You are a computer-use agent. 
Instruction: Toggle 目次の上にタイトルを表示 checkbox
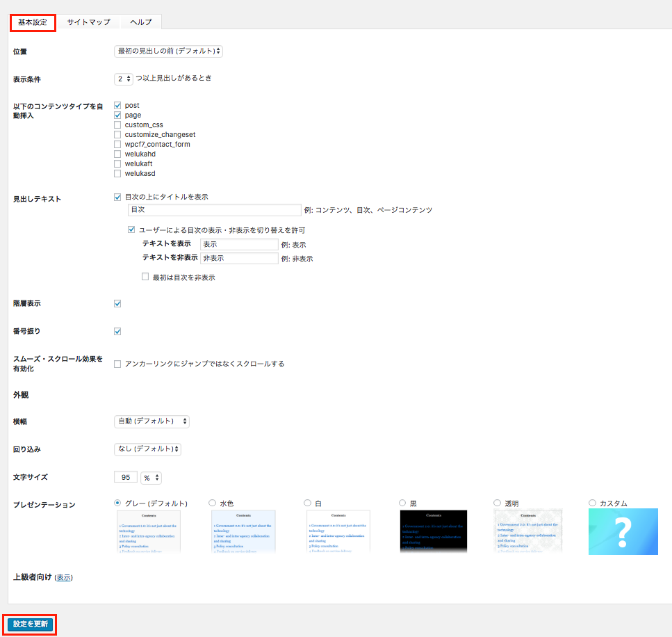click(117, 197)
